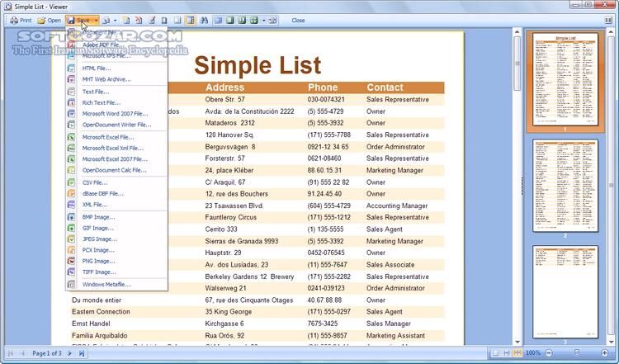Select HTML File export option
The image size is (619, 364).
click(x=96, y=68)
